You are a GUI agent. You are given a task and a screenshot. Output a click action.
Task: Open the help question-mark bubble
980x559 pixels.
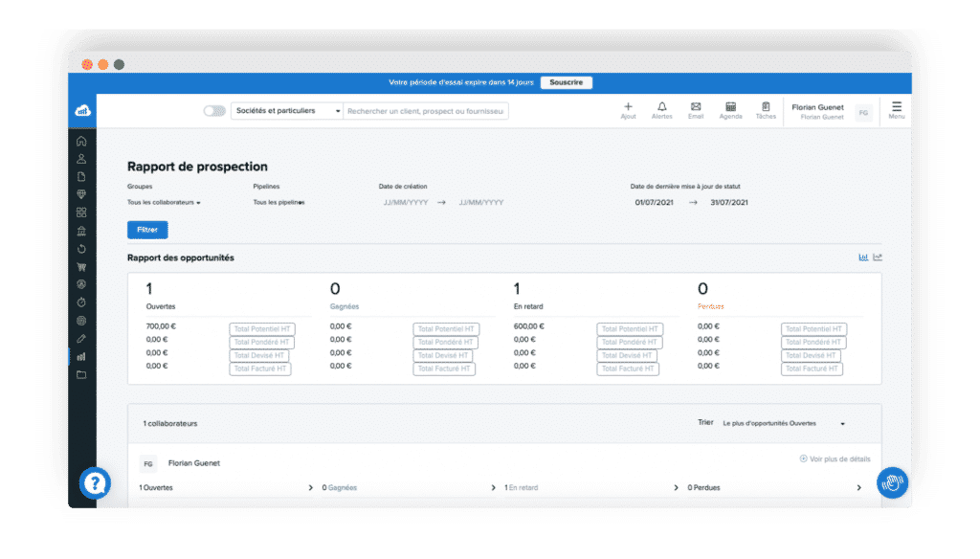click(95, 483)
